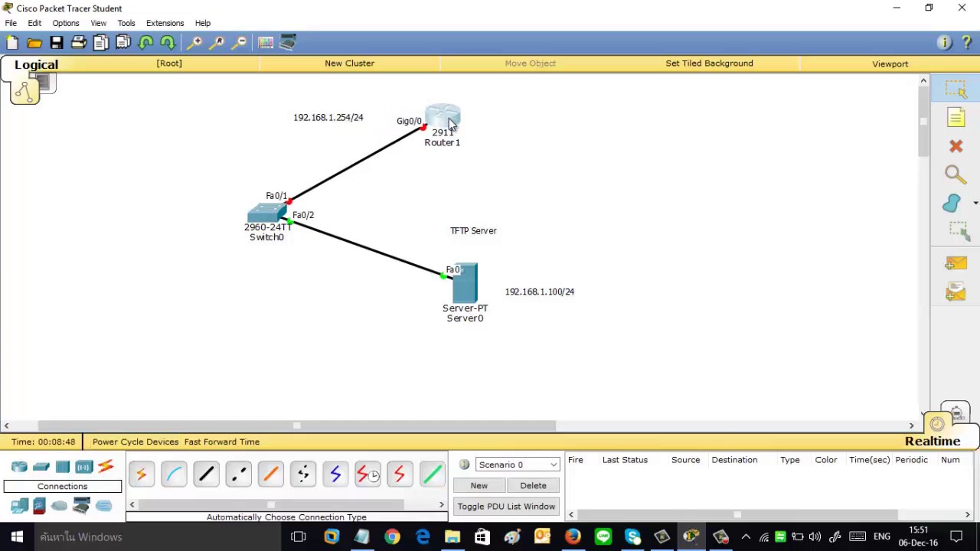Expand the polygon shape tool arrow

[975, 204]
